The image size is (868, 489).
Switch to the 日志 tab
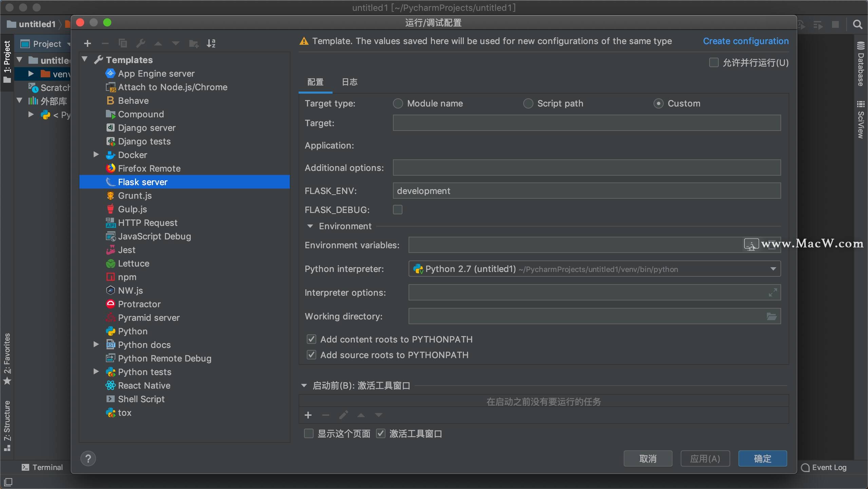(349, 82)
